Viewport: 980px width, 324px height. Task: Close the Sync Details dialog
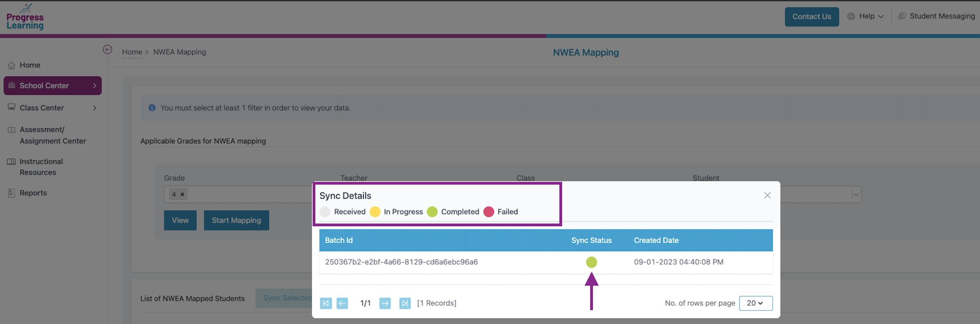pyautogui.click(x=768, y=195)
